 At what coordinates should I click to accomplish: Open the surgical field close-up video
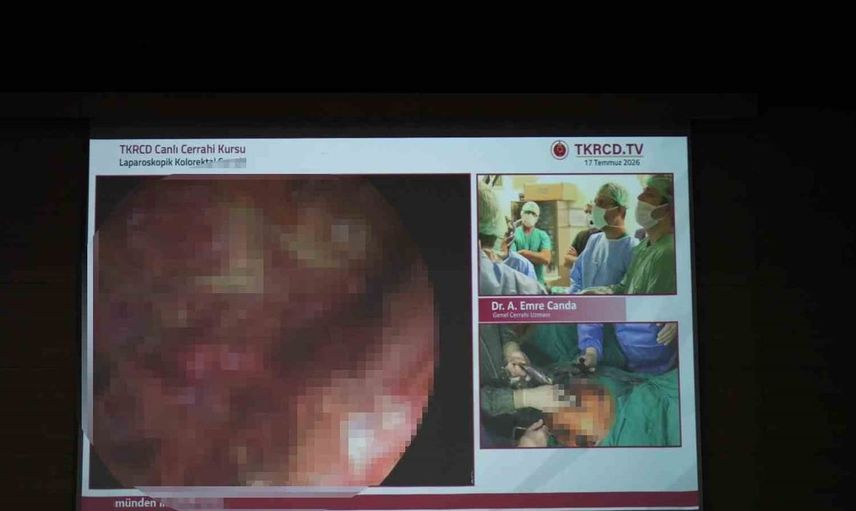(x=580, y=385)
